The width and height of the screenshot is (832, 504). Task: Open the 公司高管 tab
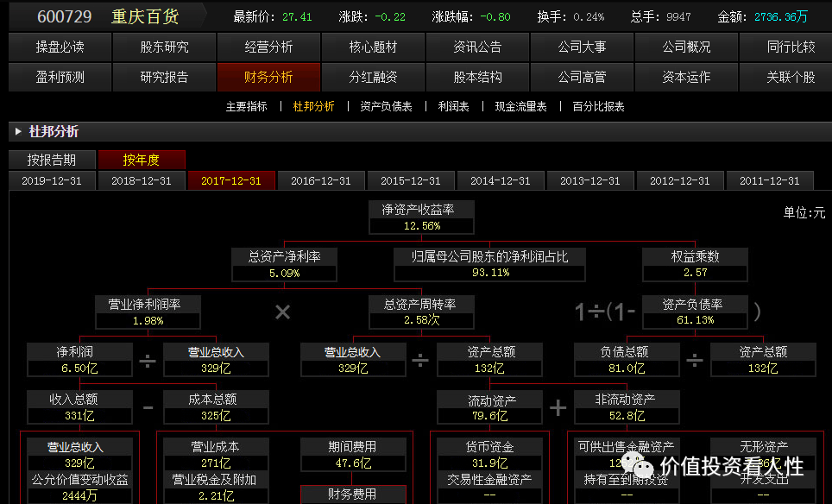click(x=582, y=77)
